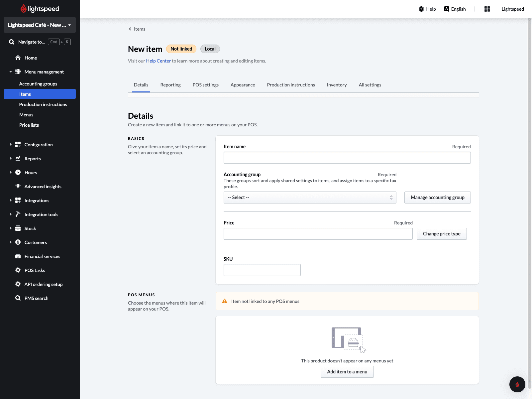This screenshot has height=399, width=532.
Task: Follow the Help Center link
Action: click(158, 61)
